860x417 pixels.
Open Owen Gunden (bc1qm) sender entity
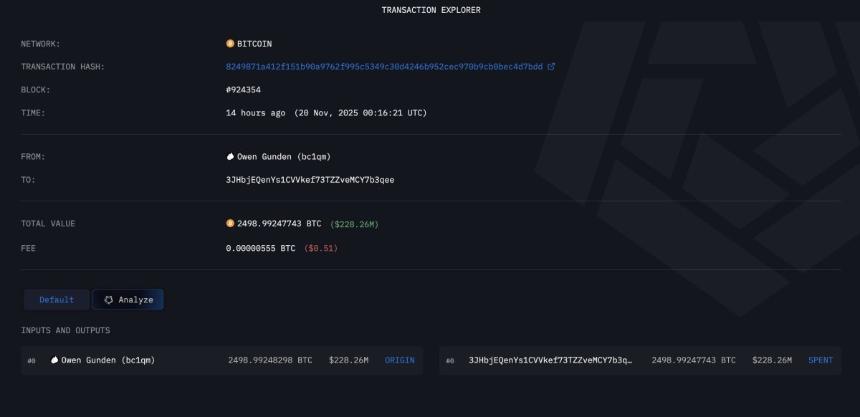point(284,156)
